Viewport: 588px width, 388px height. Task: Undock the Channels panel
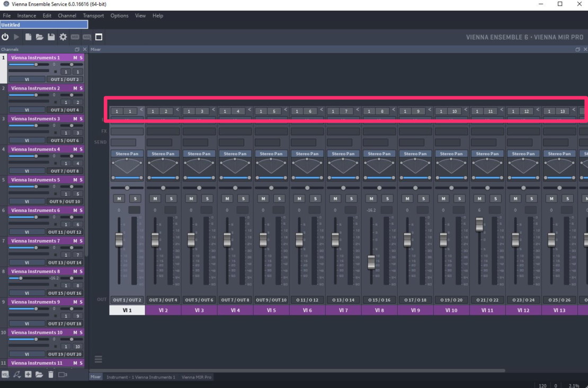tap(77, 49)
